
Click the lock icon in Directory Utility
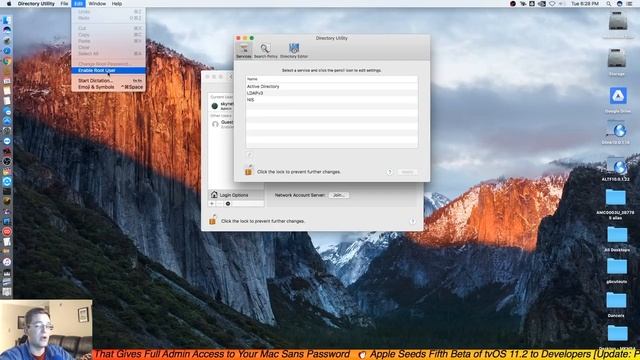tap(248, 171)
